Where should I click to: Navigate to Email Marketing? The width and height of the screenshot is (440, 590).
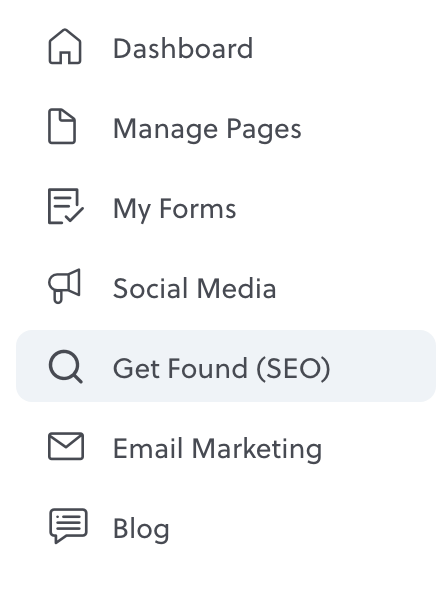[x=218, y=449]
